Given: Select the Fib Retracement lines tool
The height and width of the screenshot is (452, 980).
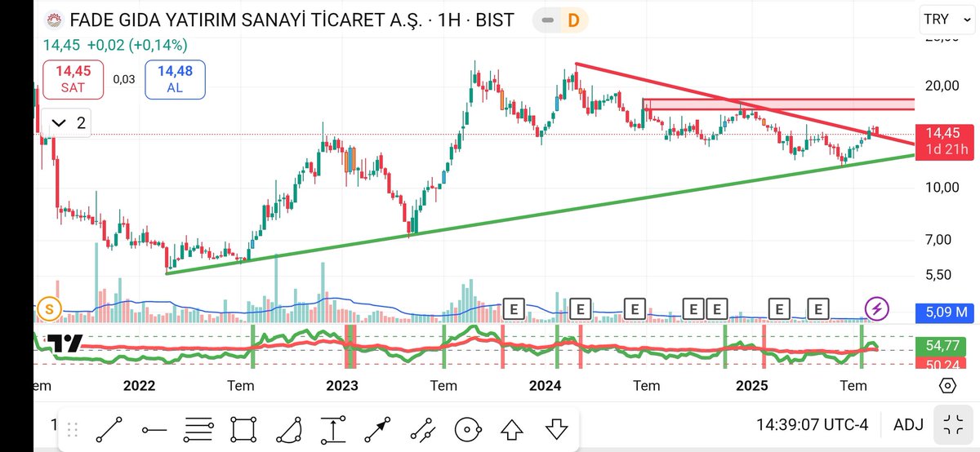Looking at the screenshot, I should click(x=198, y=428).
